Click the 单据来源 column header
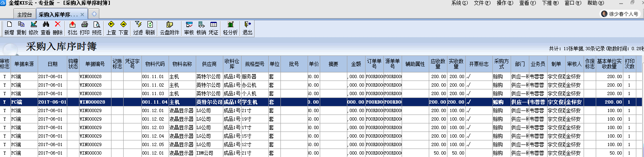The image size is (644, 157). 24,64
